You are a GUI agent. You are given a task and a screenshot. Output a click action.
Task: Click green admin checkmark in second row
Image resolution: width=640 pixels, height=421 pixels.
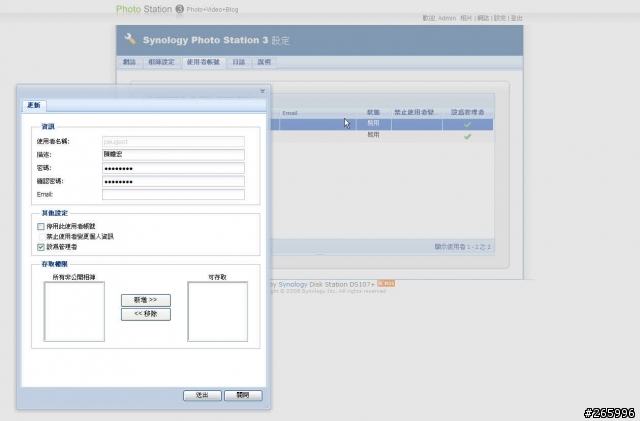tap(467, 136)
